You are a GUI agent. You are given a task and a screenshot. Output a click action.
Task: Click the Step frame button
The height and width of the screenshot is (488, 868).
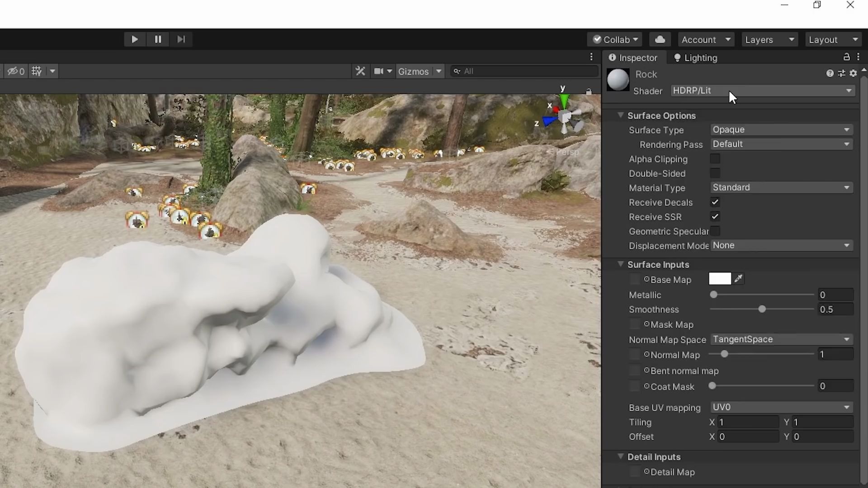(181, 39)
